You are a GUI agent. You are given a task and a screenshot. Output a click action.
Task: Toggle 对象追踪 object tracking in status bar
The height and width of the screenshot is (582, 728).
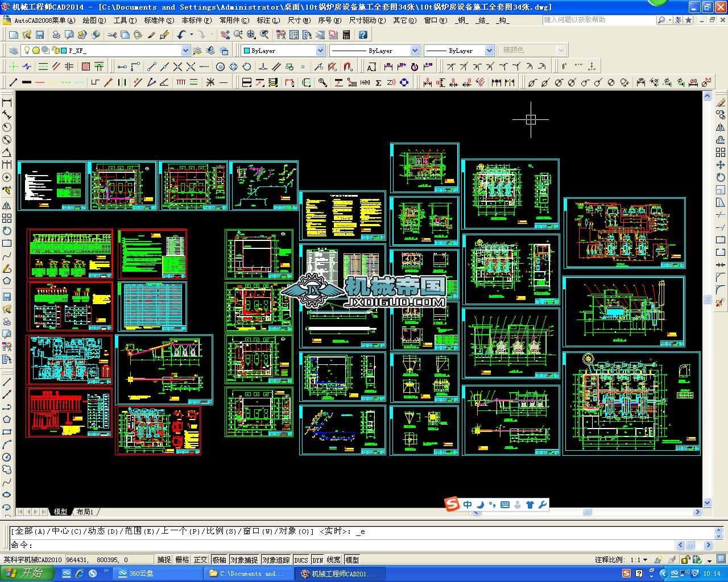[x=276, y=560]
